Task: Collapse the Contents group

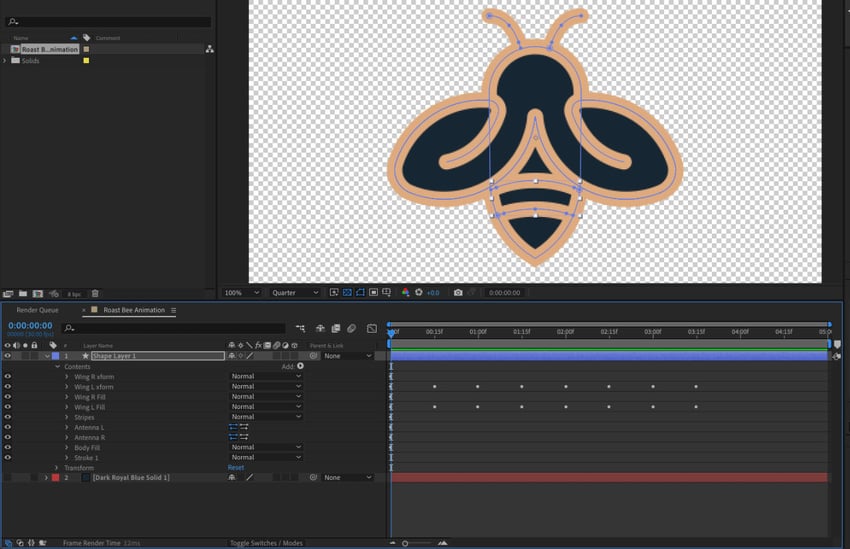Action: (x=57, y=367)
